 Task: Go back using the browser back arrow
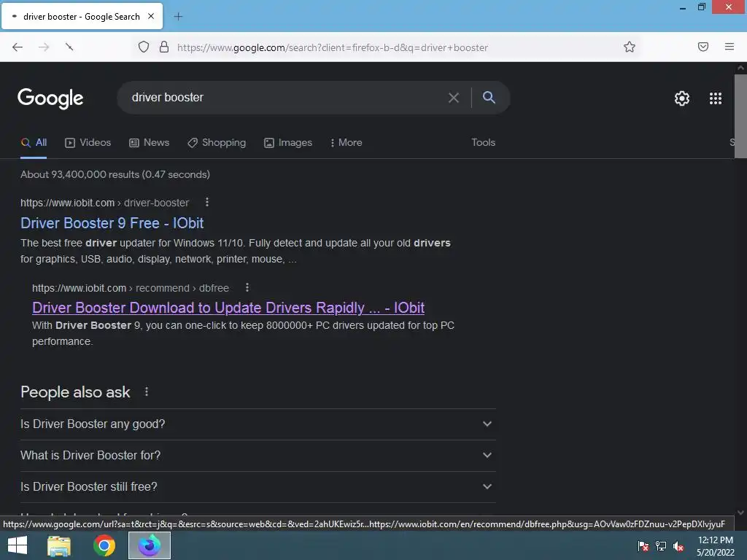click(18, 47)
